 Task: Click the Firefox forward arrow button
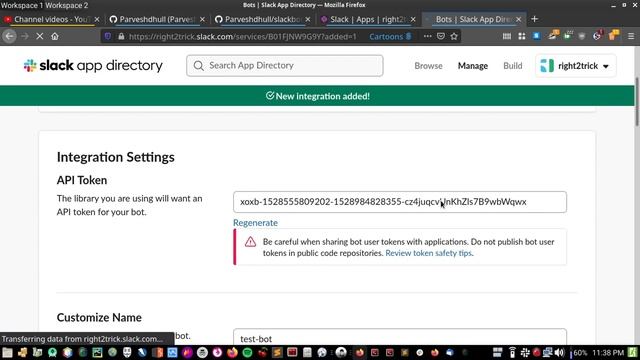tap(25, 36)
